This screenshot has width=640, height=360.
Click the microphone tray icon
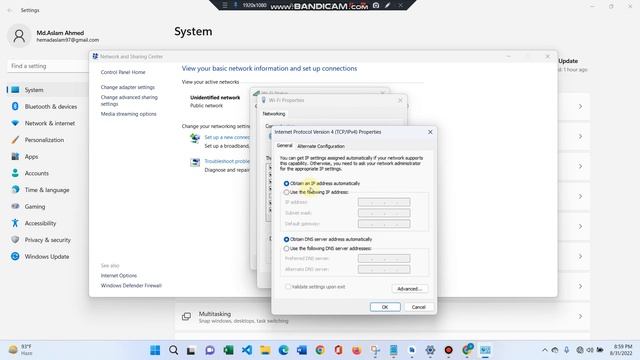(567, 350)
